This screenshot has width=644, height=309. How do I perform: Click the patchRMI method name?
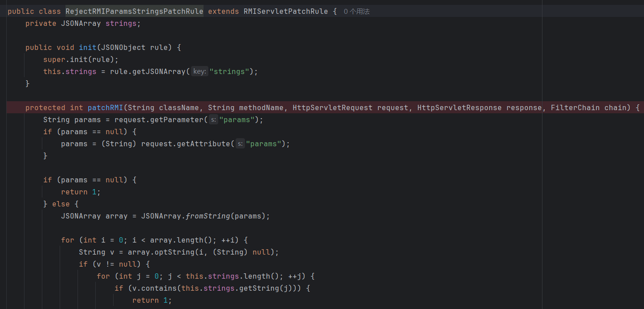pos(105,108)
